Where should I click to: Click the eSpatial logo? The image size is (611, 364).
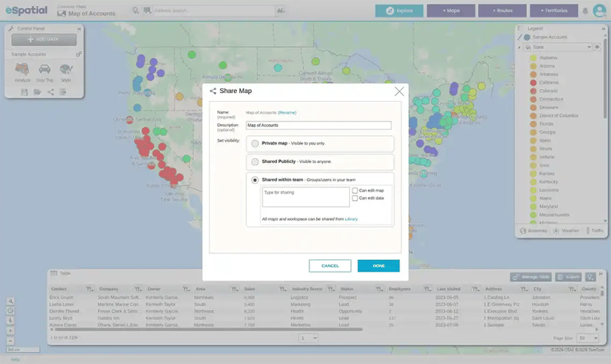click(26, 10)
